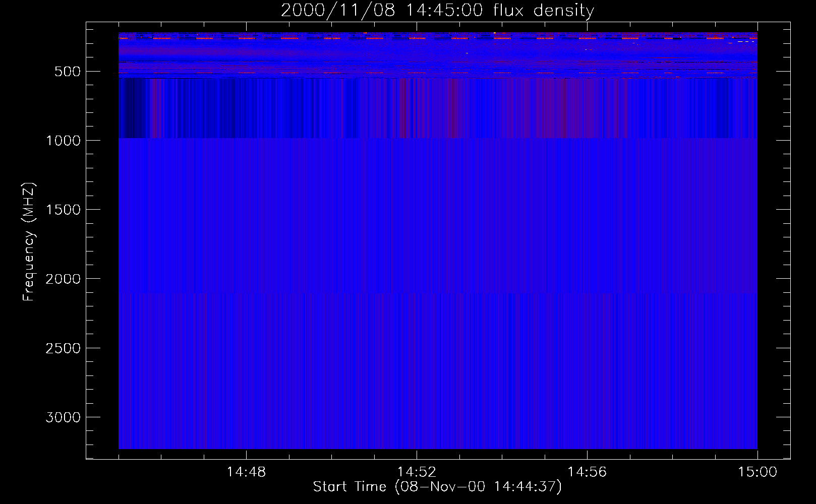
Task: Click the 2500 frequency tick label
Action: point(63,348)
